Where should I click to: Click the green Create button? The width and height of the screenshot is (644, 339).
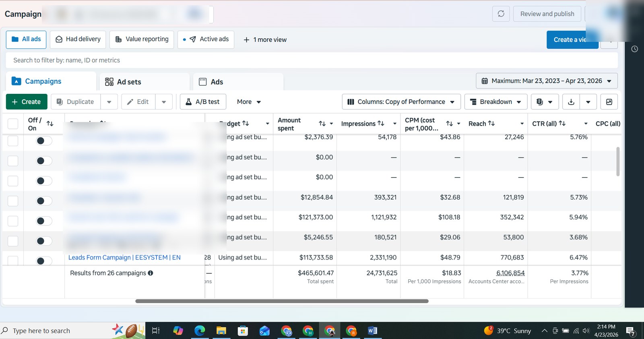coord(27,102)
